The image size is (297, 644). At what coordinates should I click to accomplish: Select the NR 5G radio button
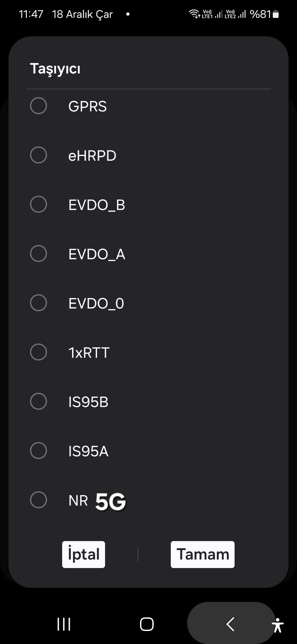pyautogui.click(x=38, y=500)
